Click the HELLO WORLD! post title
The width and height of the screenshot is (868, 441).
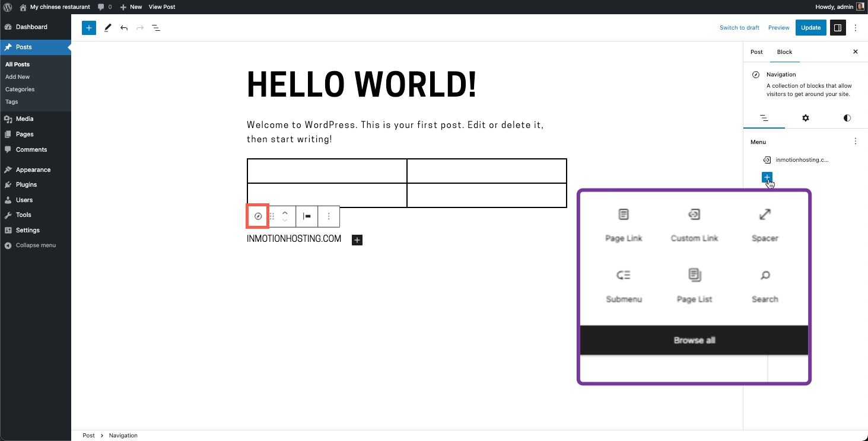362,84
